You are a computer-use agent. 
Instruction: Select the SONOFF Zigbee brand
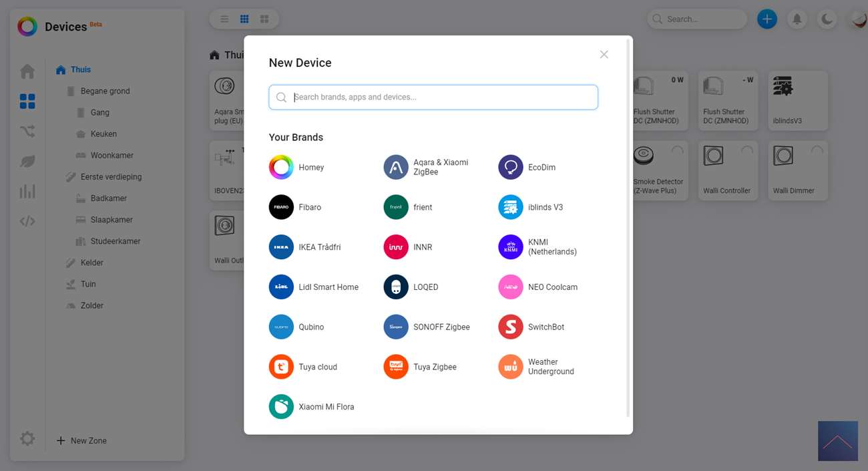(427, 327)
